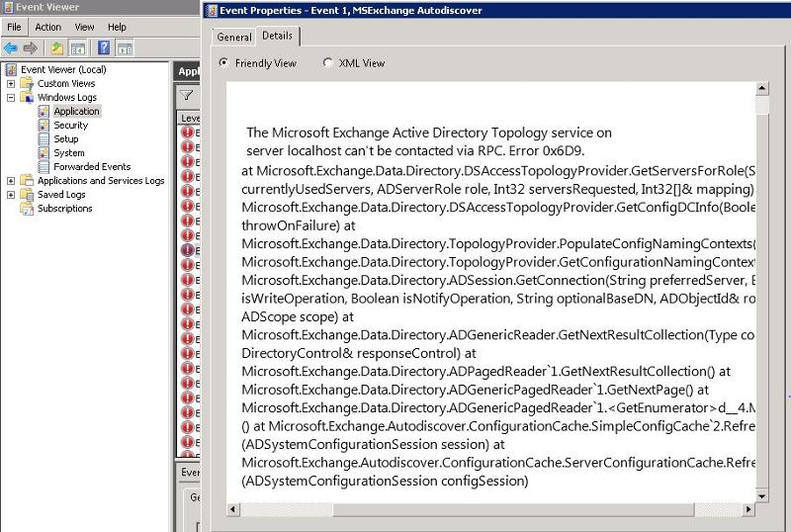Click the Event Properties title bar icon
Screen dimensions: 791x532
tap(212, 10)
